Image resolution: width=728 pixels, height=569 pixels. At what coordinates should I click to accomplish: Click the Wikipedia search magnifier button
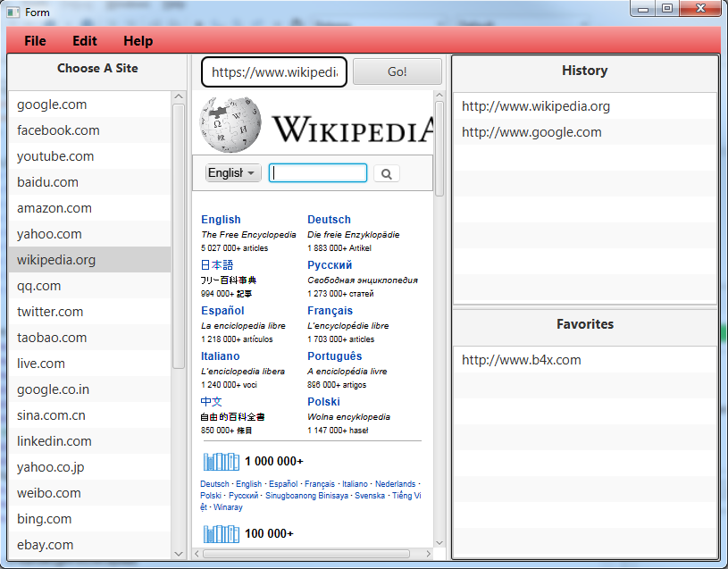click(386, 173)
